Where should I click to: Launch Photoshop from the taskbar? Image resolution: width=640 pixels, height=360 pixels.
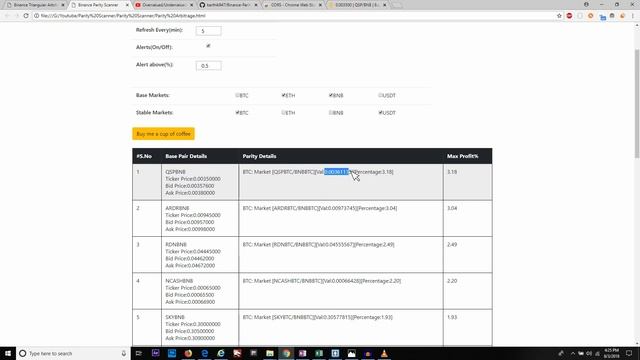click(172, 353)
